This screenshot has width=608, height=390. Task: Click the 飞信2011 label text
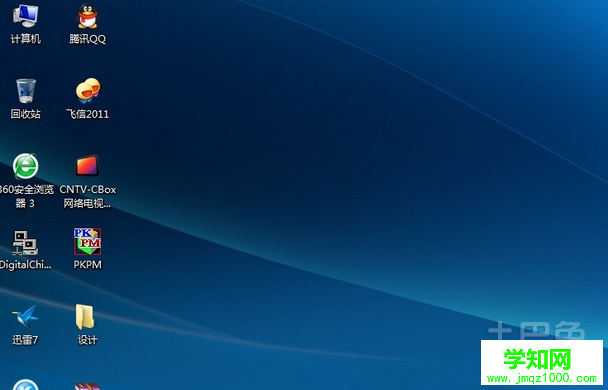[88, 114]
